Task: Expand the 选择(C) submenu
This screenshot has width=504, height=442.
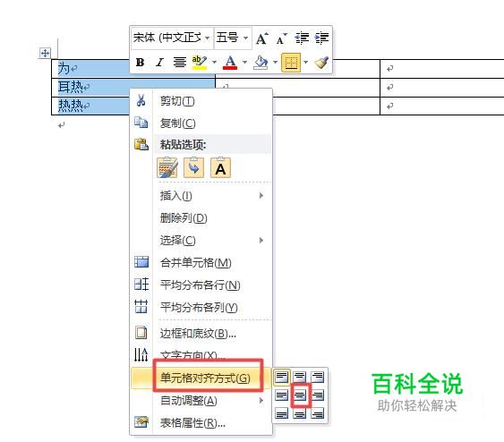Action: [201, 241]
